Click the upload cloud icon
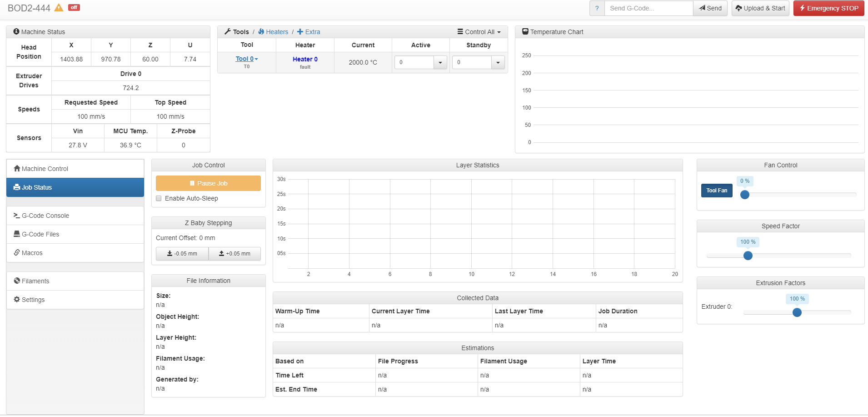 739,8
